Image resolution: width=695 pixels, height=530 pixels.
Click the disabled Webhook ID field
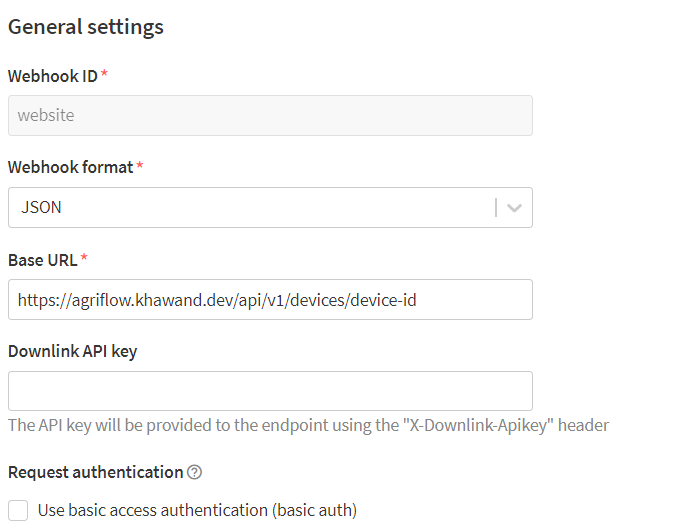[270, 115]
